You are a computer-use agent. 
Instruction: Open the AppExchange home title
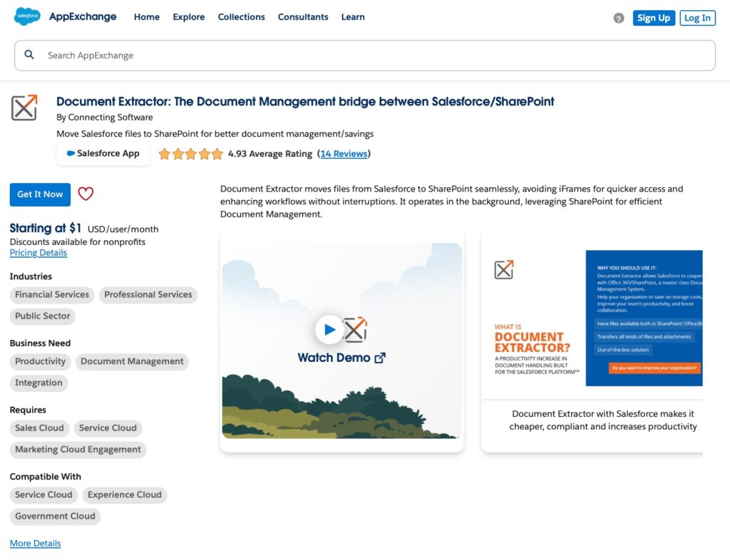pyautogui.click(x=83, y=17)
